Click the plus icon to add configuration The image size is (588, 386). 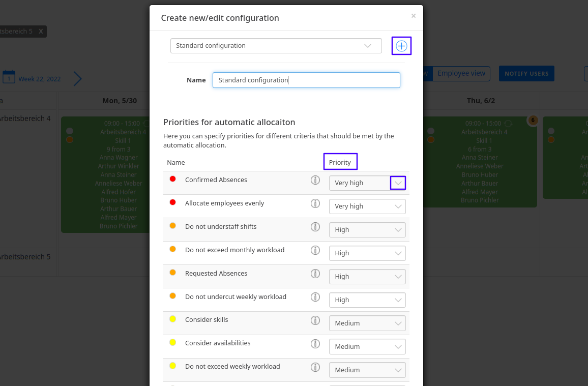[x=401, y=46]
